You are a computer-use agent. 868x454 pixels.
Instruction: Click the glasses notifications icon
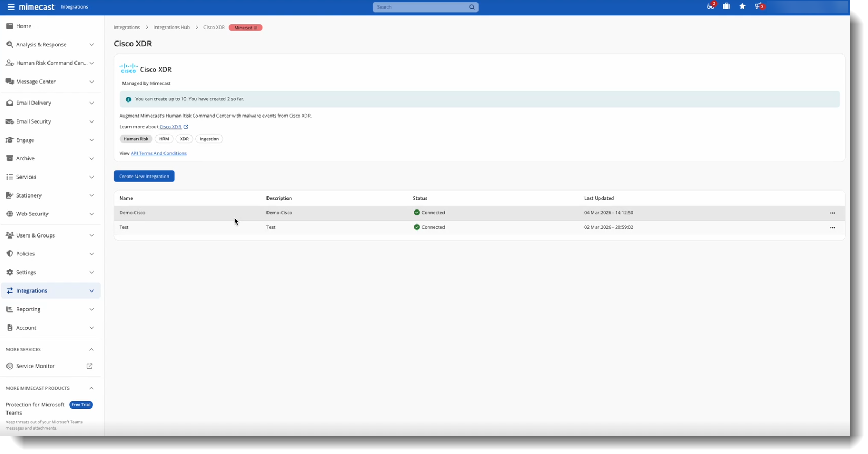[710, 6]
